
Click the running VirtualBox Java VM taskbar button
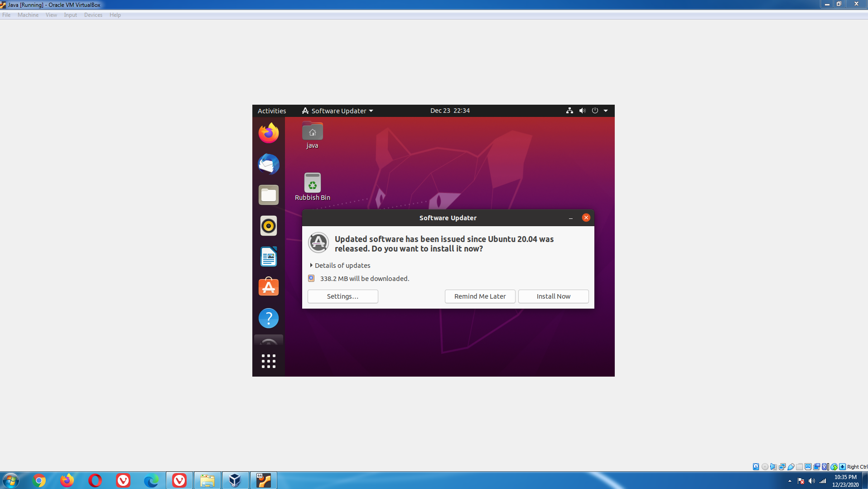[263, 480]
